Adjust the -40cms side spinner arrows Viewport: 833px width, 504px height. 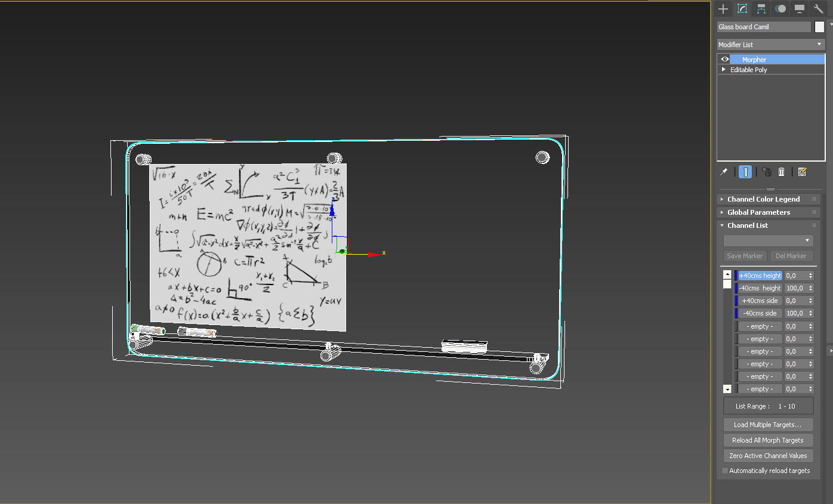pyautogui.click(x=810, y=313)
